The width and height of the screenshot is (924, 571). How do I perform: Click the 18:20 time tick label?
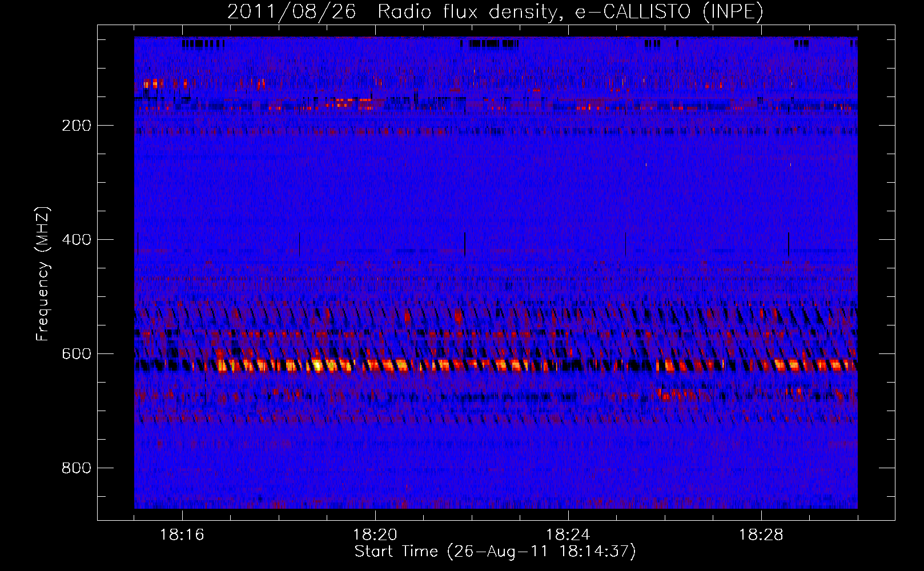(x=375, y=535)
